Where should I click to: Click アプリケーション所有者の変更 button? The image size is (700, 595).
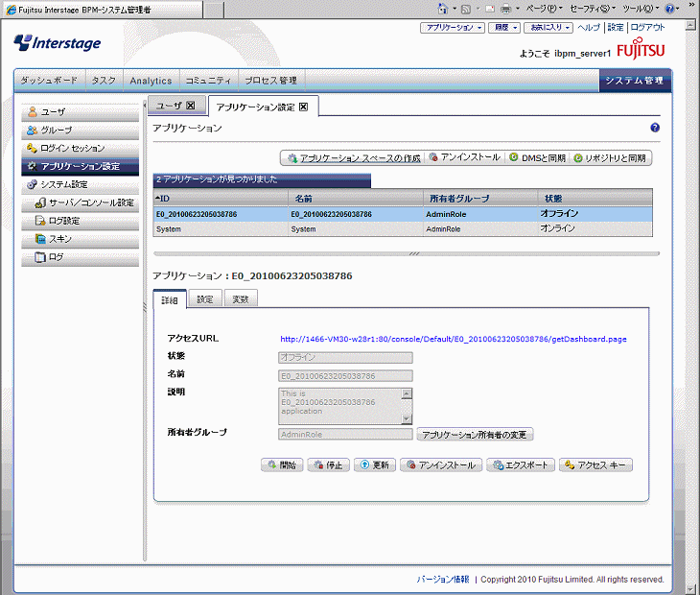(x=475, y=435)
